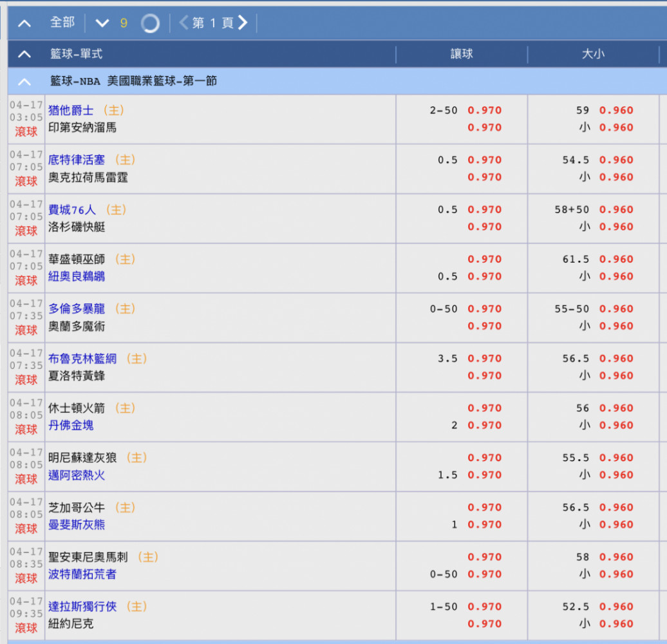667x644 pixels.
Task: Open team 波特蘭拓荒者
Action: point(82,574)
